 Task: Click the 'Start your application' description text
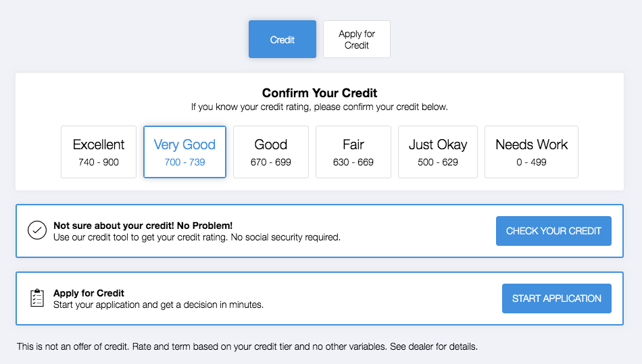pyautogui.click(x=158, y=305)
